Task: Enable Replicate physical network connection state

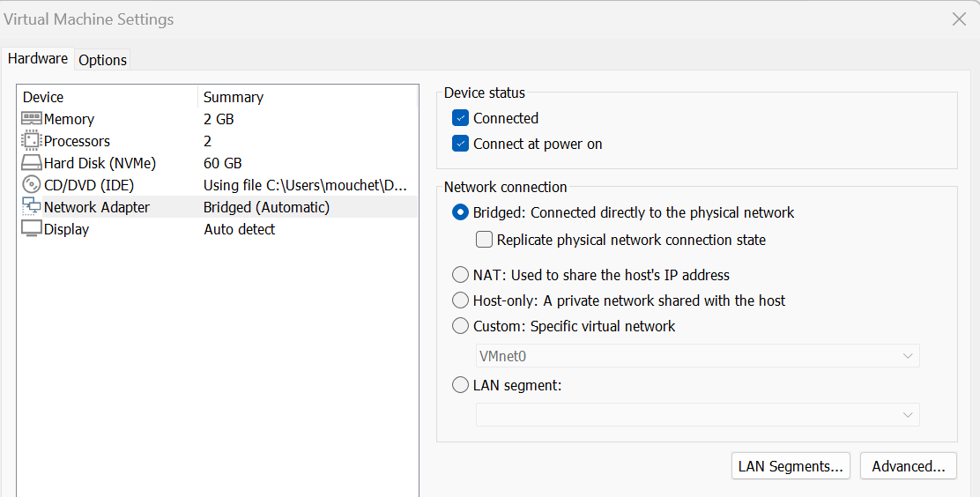Action: [484, 240]
